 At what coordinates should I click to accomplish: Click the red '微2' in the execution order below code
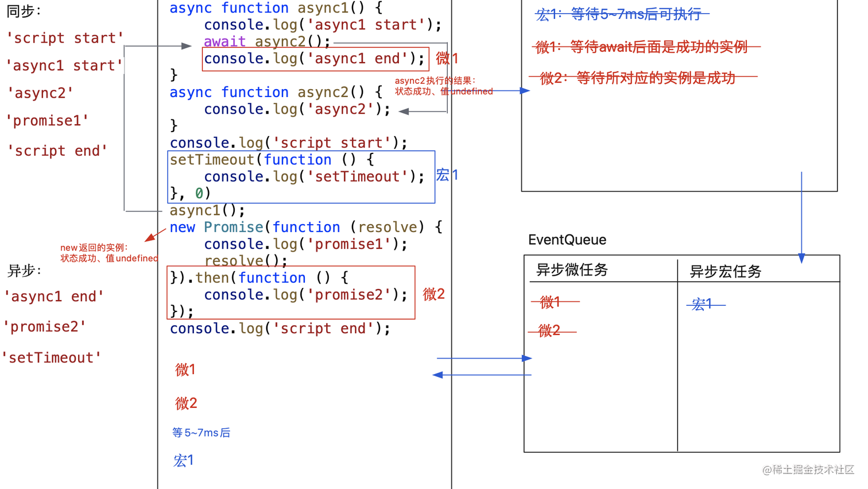(x=186, y=403)
